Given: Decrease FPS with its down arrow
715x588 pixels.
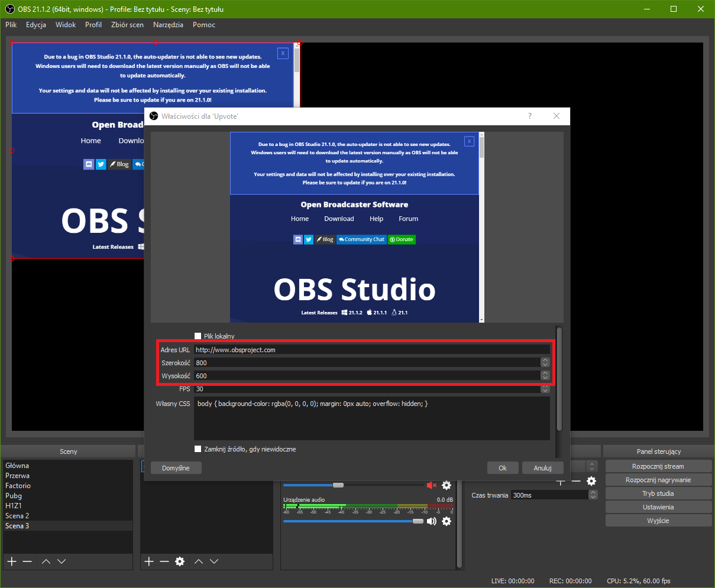Looking at the screenshot, I should [x=545, y=391].
